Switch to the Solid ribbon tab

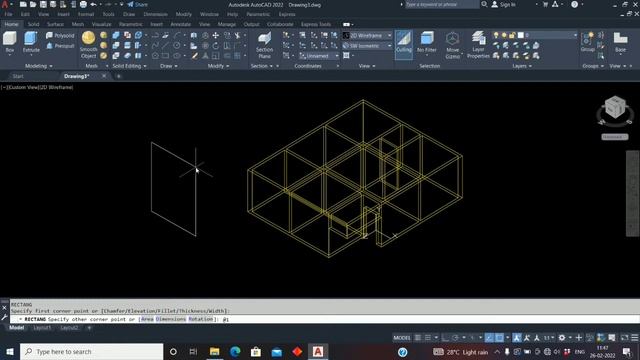click(33, 24)
